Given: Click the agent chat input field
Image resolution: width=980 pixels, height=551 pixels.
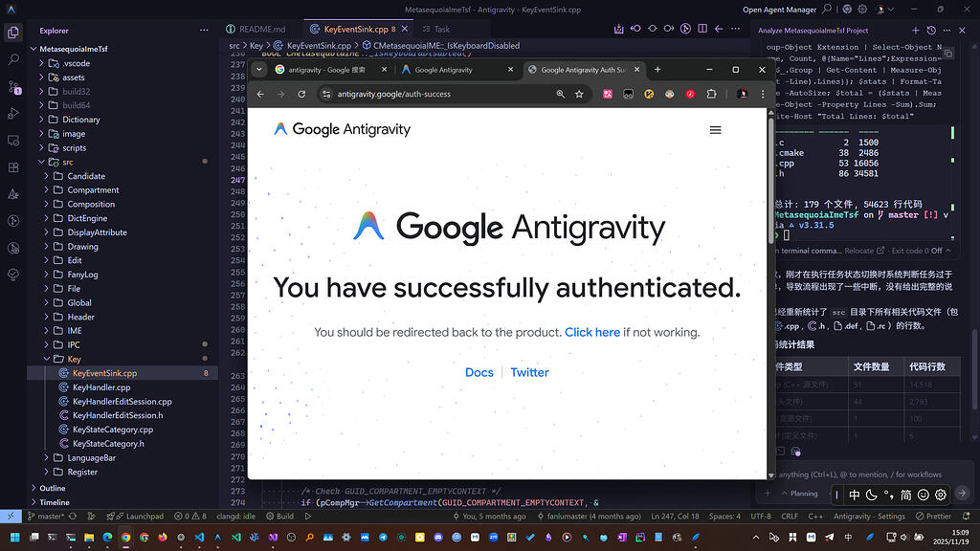Looking at the screenshot, I should 859,474.
